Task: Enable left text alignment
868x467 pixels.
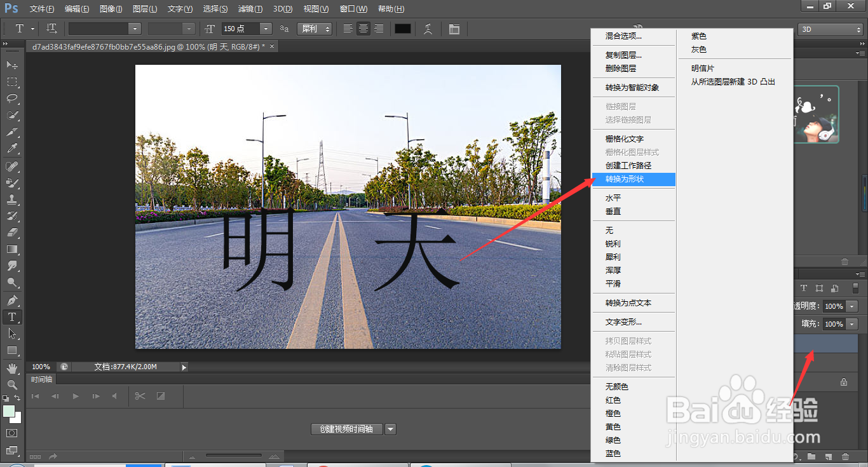Action: (347, 28)
